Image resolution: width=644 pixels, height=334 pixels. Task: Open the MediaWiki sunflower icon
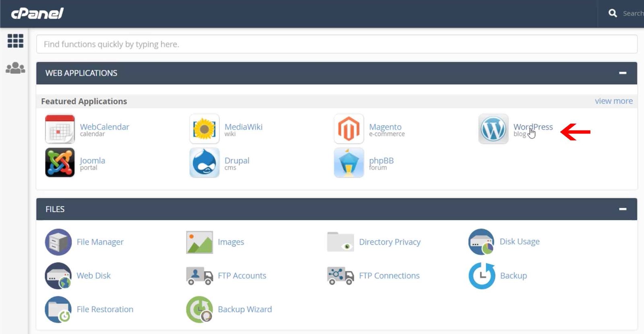click(204, 129)
